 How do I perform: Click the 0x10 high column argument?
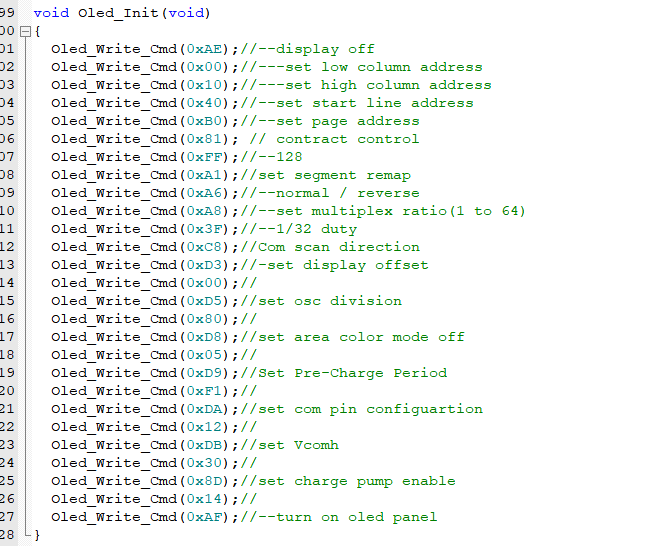point(204,85)
